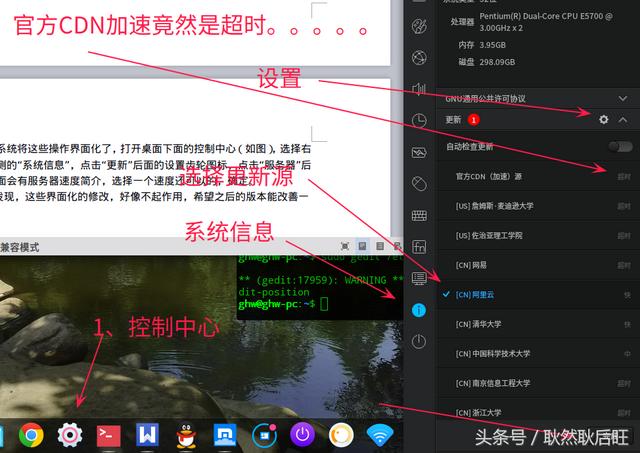Open Keyboard settings icon in sidebar

click(x=419, y=215)
